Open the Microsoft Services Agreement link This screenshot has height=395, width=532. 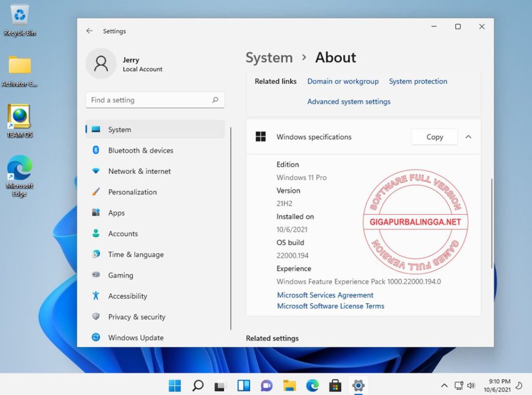pyautogui.click(x=325, y=295)
